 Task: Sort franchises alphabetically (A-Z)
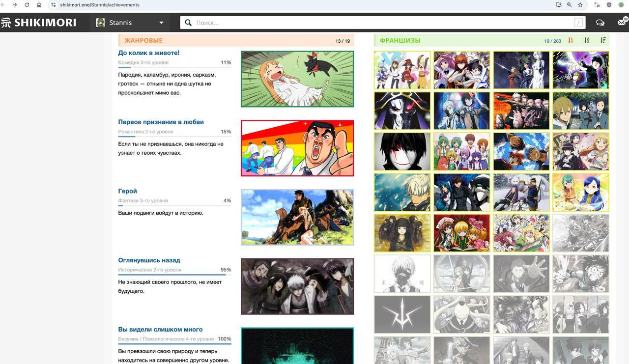pyautogui.click(x=587, y=40)
